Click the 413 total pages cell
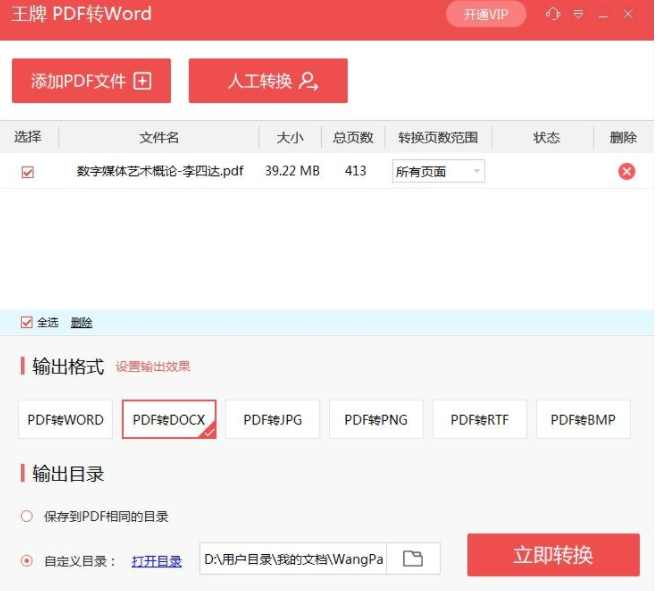The height and width of the screenshot is (591, 657). click(x=355, y=171)
